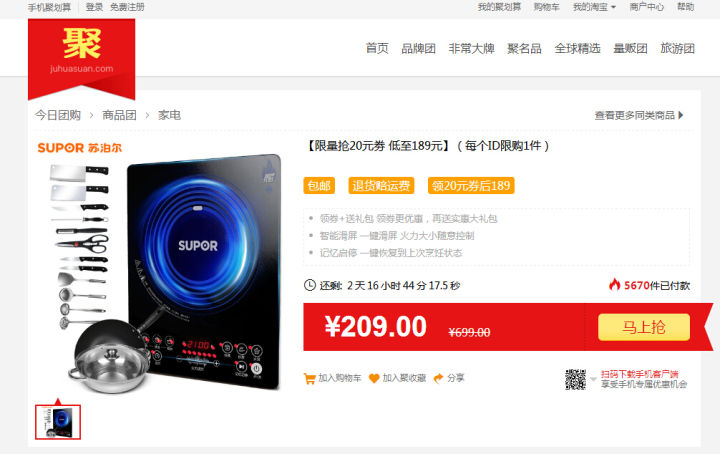Go to the 品牌团 navigation tab
The height and width of the screenshot is (454, 720).
pyautogui.click(x=418, y=49)
